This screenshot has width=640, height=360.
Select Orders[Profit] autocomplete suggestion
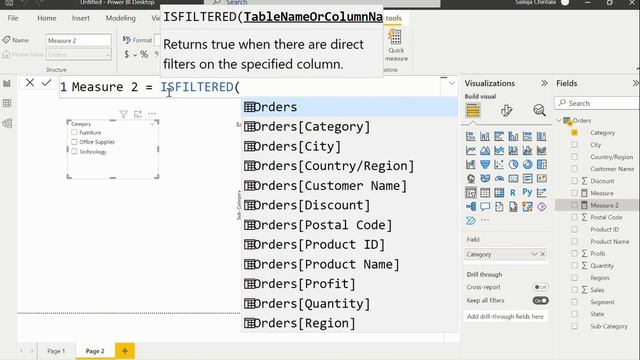[x=350, y=284]
